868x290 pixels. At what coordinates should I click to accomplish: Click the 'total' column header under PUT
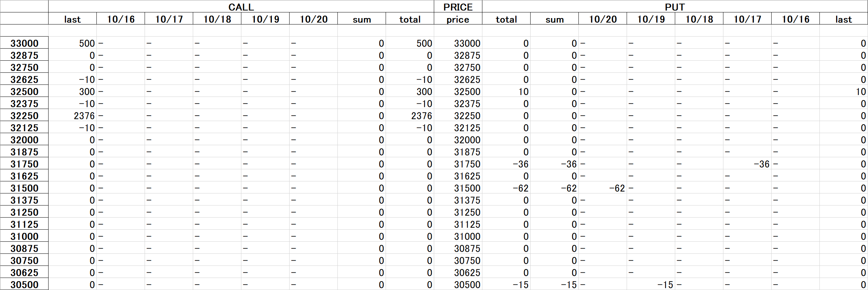[506, 19]
